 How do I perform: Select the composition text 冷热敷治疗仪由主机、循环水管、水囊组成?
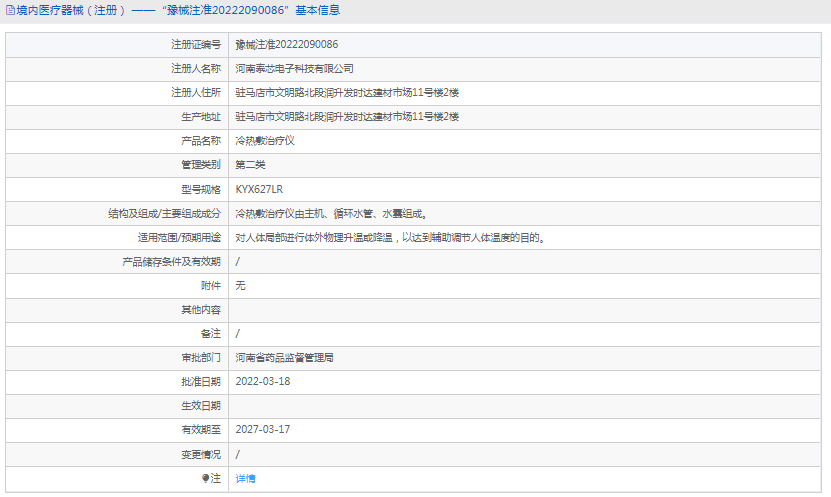coord(332,214)
